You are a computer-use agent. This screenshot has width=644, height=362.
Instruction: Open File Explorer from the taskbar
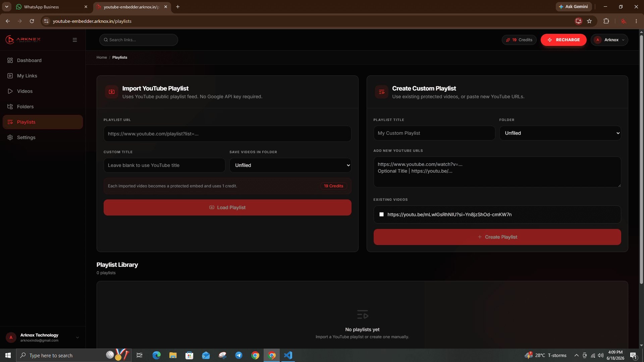tap(173, 355)
